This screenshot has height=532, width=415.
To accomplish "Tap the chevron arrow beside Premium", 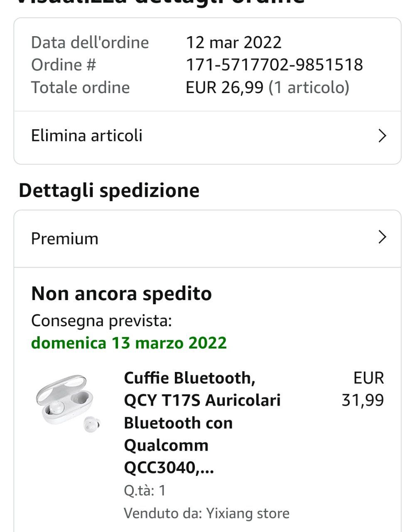I will coord(383,237).
